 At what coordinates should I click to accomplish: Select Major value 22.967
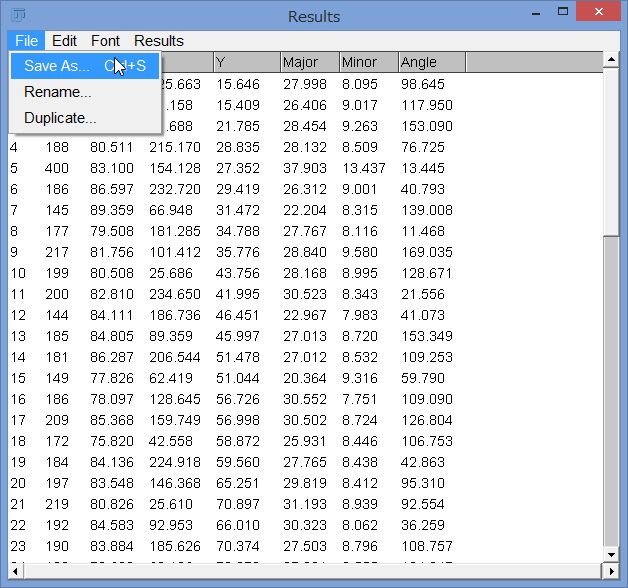305,315
